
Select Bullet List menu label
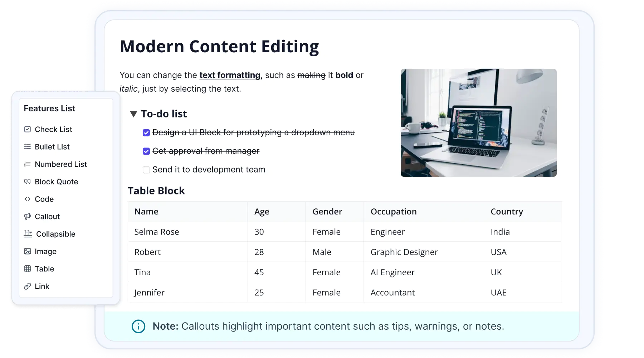(x=52, y=147)
